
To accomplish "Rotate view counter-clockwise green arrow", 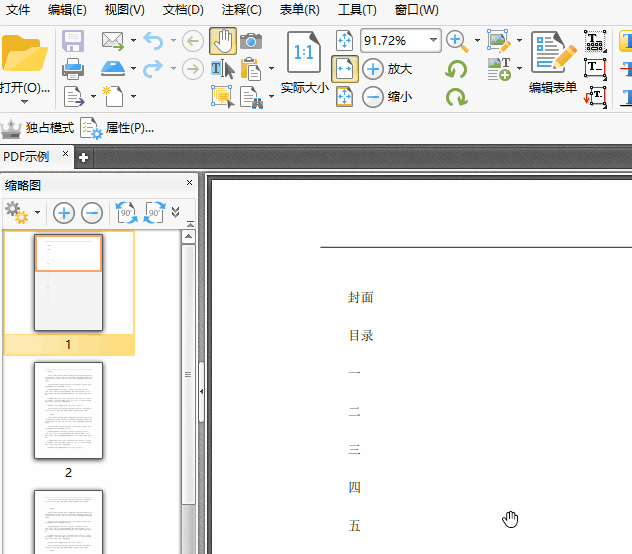I will click(456, 69).
